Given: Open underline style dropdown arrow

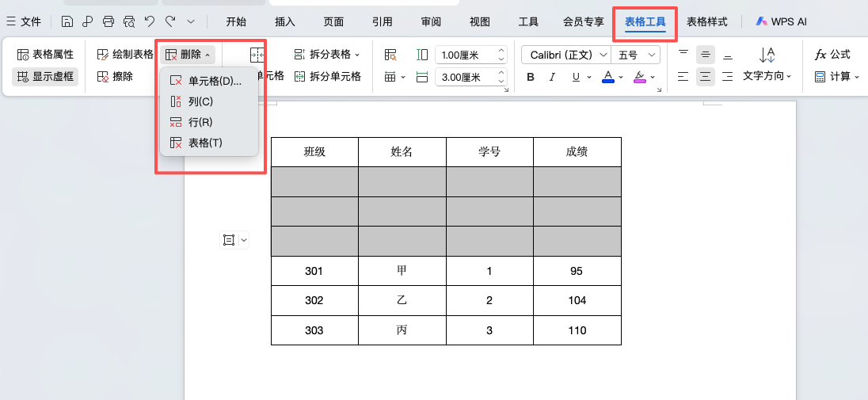Looking at the screenshot, I should (x=589, y=77).
